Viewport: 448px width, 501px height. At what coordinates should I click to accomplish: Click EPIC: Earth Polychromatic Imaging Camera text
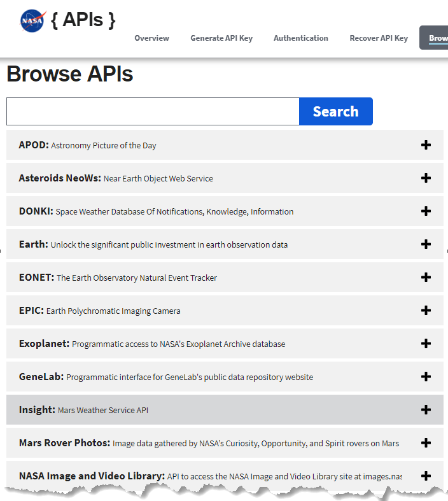pos(100,311)
